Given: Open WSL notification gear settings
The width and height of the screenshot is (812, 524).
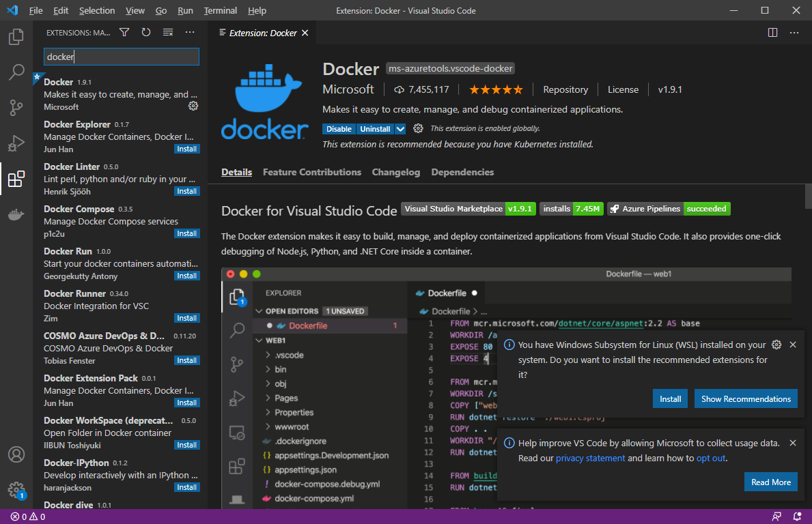Looking at the screenshot, I should (776, 345).
